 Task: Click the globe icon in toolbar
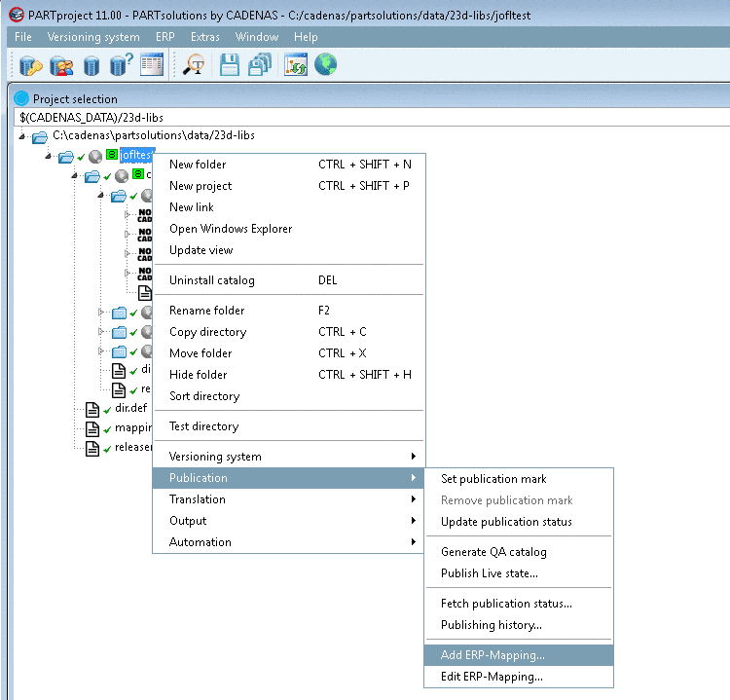tap(326, 65)
